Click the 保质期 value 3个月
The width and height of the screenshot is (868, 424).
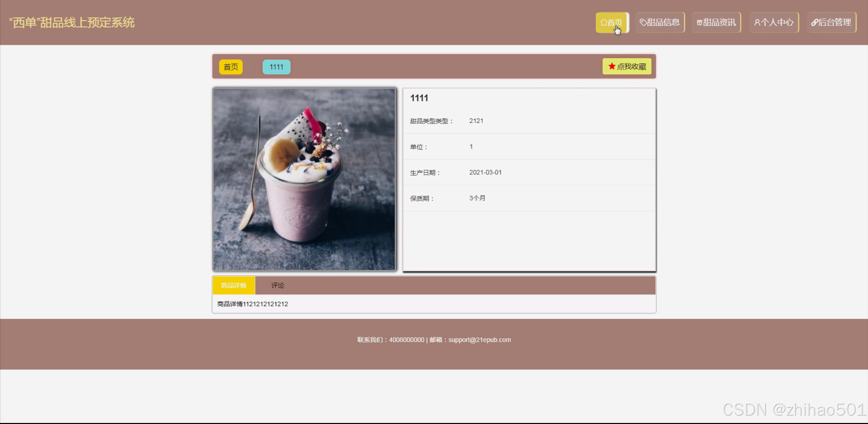pyautogui.click(x=477, y=198)
